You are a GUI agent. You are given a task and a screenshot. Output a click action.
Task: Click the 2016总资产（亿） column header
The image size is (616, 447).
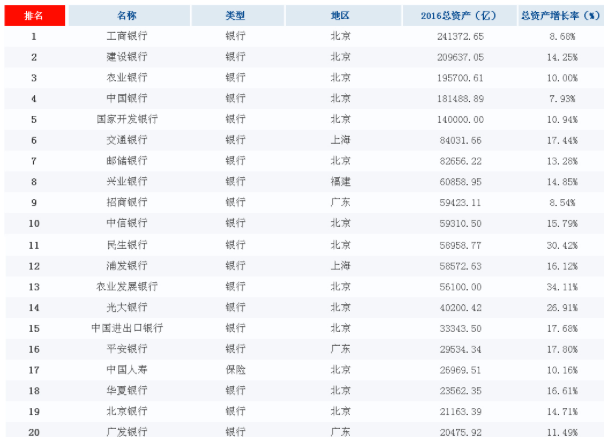(x=460, y=16)
